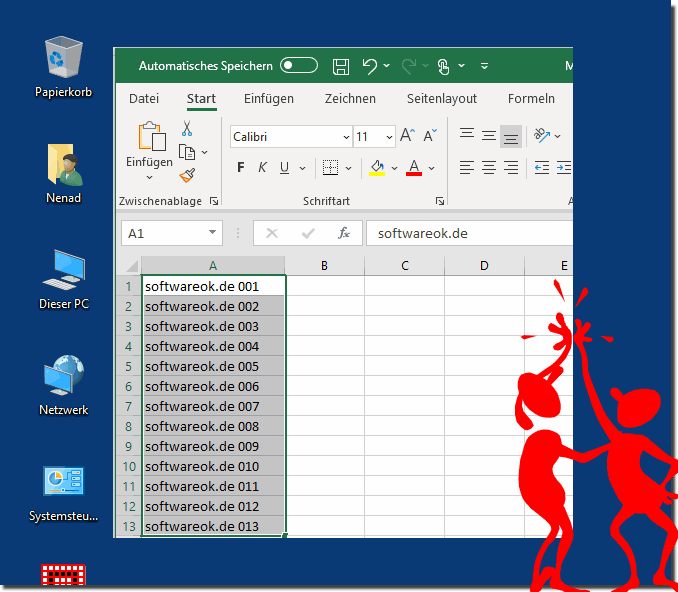Align cell text right
This screenshot has width=678, height=592.
click(511, 167)
